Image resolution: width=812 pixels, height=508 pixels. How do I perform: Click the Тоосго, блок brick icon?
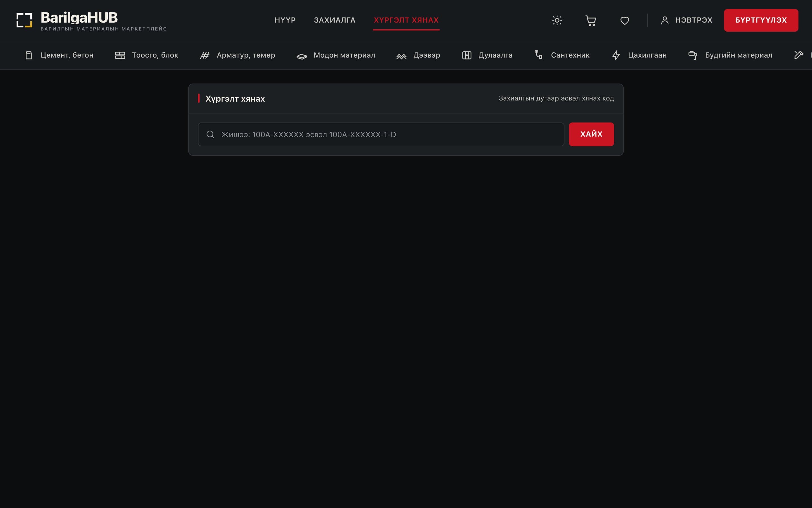[x=120, y=55]
